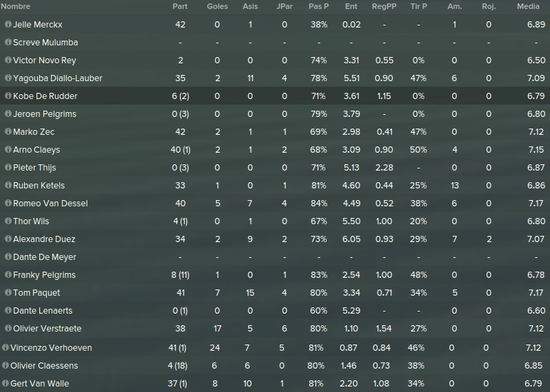Click info icon next to Gert Van Walle
The width and height of the screenshot is (550, 392).
5,383
